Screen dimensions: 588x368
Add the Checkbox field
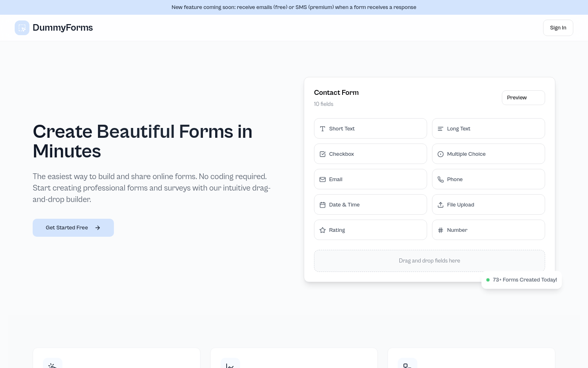pos(370,154)
